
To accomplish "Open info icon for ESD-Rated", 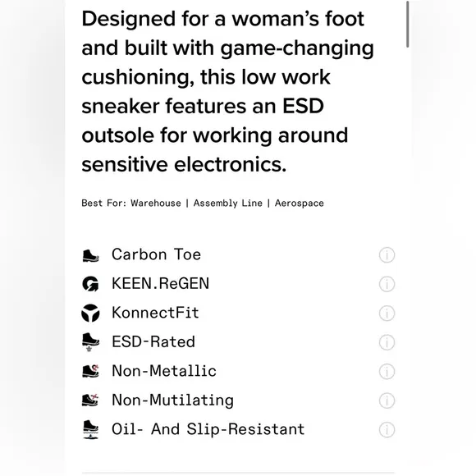I will 387,342.
